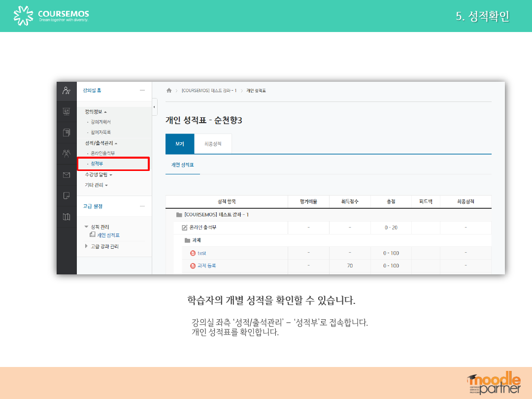Open the test assignment link

pyautogui.click(x=201, y=253)
